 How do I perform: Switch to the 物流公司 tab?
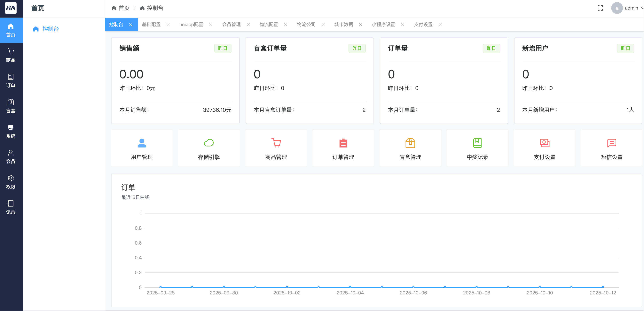pos(306,25)
